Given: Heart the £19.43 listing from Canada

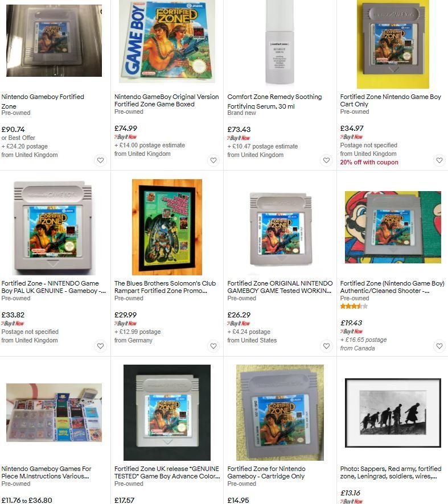Looking at the screenshot, I should (x=439, y=346).
